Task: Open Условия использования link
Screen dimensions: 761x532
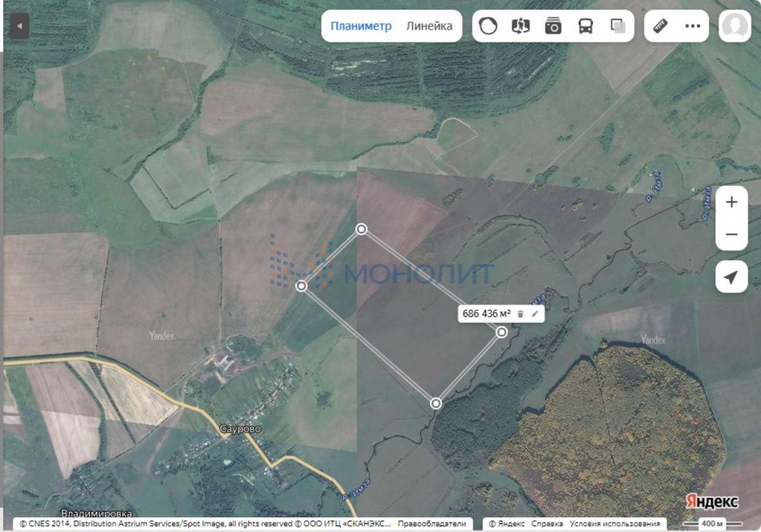Action: (x=615, y=524)
